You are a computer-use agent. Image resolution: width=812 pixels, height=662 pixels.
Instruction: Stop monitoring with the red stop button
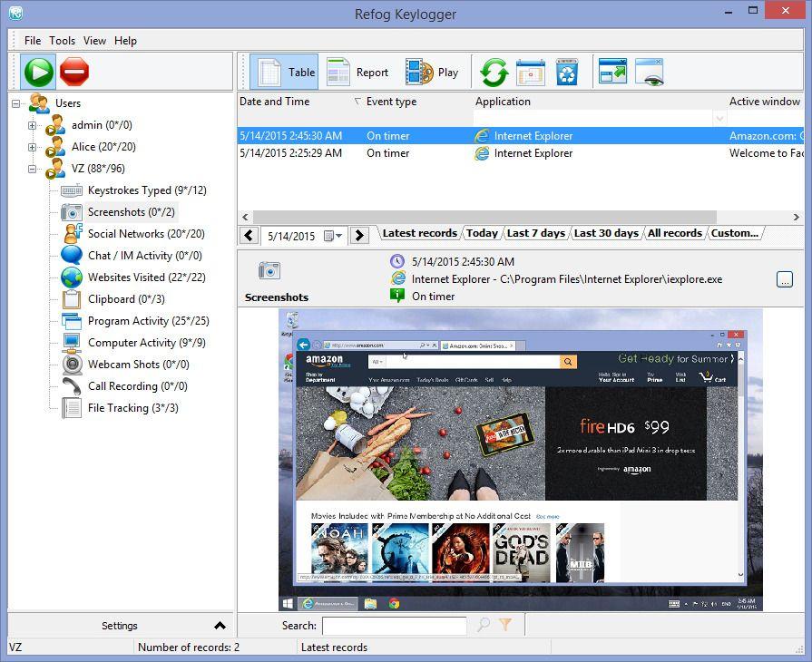(x=74, y=72)
